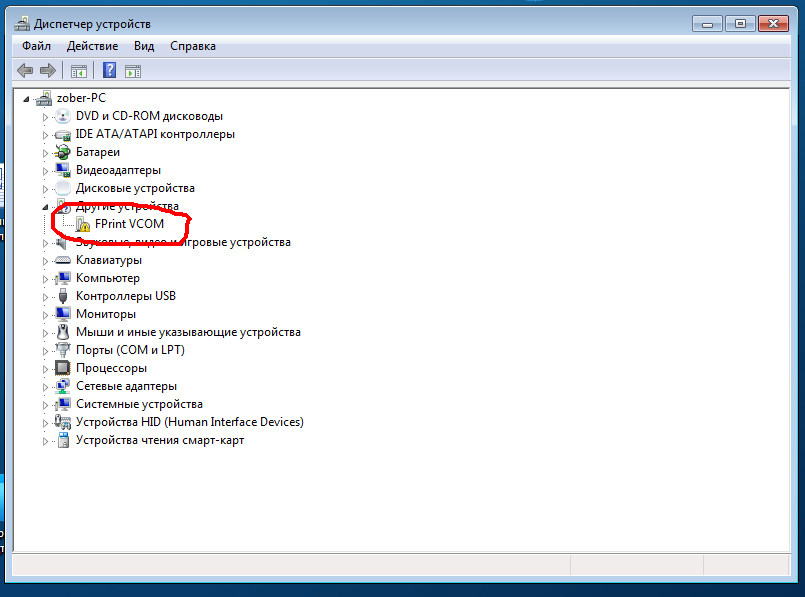Click the Видеоадаптеры display adapter icon
805x597 pixels.
pos(63,170)
